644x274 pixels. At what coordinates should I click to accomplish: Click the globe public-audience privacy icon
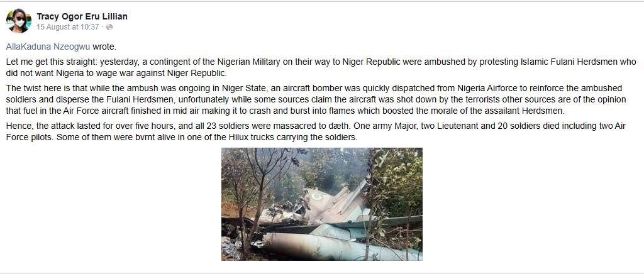(x=109, y=27)
